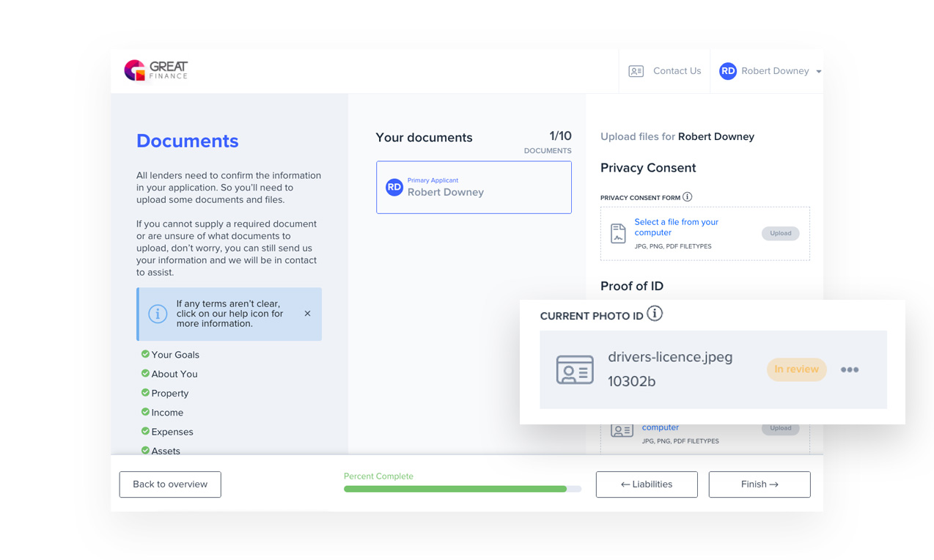The image size is (934, 560).
Task: Click the Privacy Consent heading
Action: pyautogui.click(x=648, y=168)
